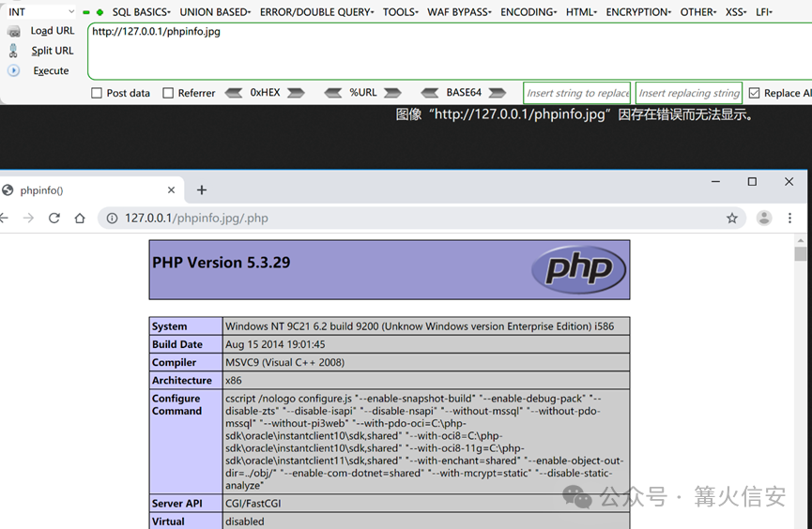Toggle the Replace All checkbox
The width and height of the screenshot is (812, 529).
pos(754,93)
